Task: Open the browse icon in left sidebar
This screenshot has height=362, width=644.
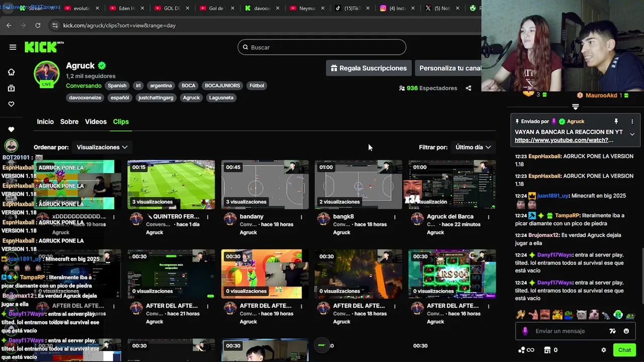Action: (11, 88)
